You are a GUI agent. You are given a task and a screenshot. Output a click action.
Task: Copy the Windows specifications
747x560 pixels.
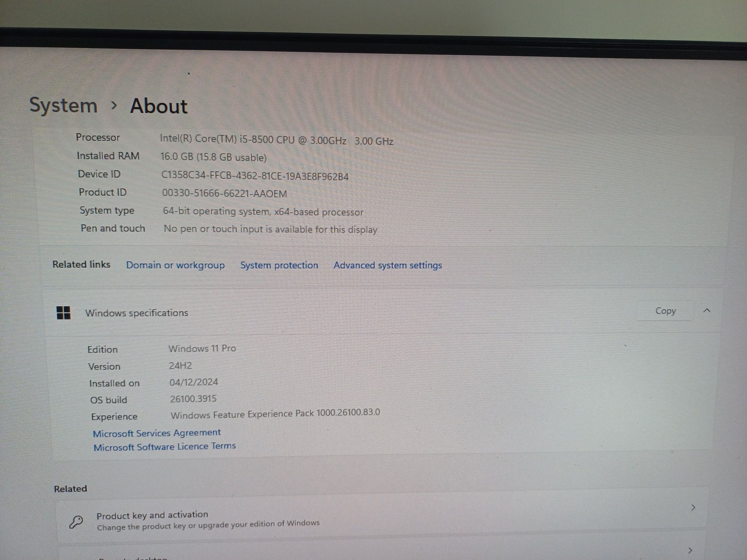(x=665, y=311)
